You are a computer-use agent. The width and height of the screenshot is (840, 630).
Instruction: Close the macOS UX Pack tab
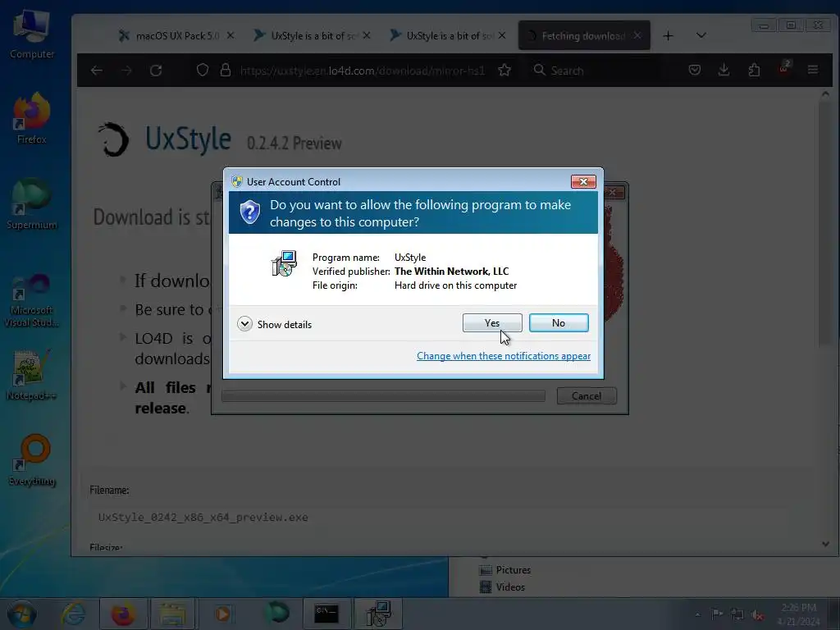click(x=231, y=35)
